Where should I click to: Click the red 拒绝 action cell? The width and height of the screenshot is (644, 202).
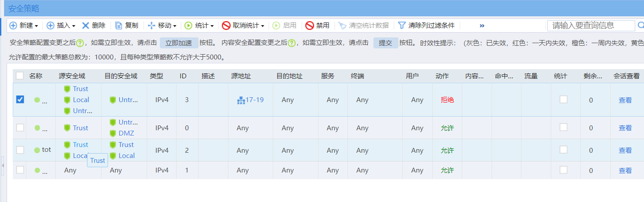[447, 100]
